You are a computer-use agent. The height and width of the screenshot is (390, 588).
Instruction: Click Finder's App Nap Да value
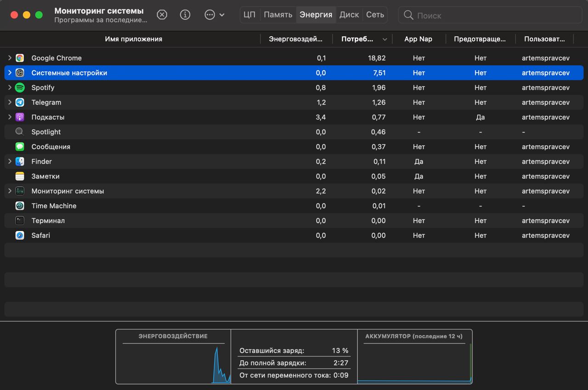point(418,161)
